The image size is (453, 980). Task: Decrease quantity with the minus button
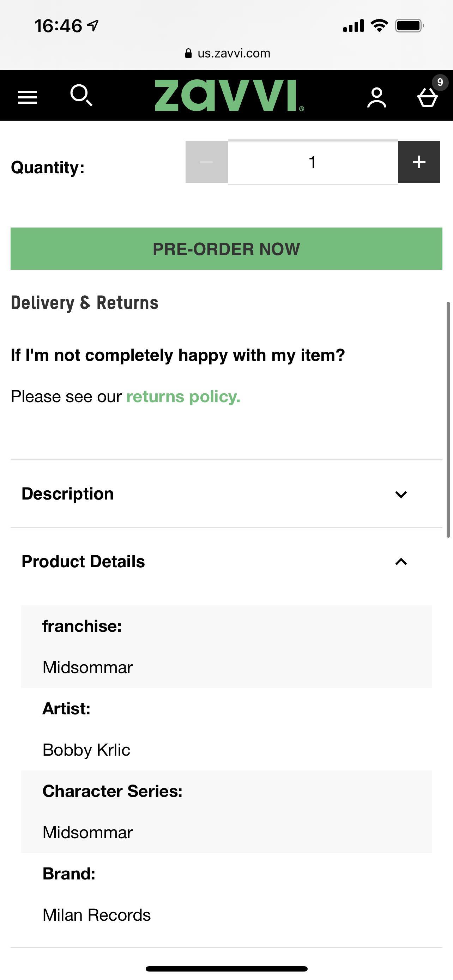click(x=206, y=162)
